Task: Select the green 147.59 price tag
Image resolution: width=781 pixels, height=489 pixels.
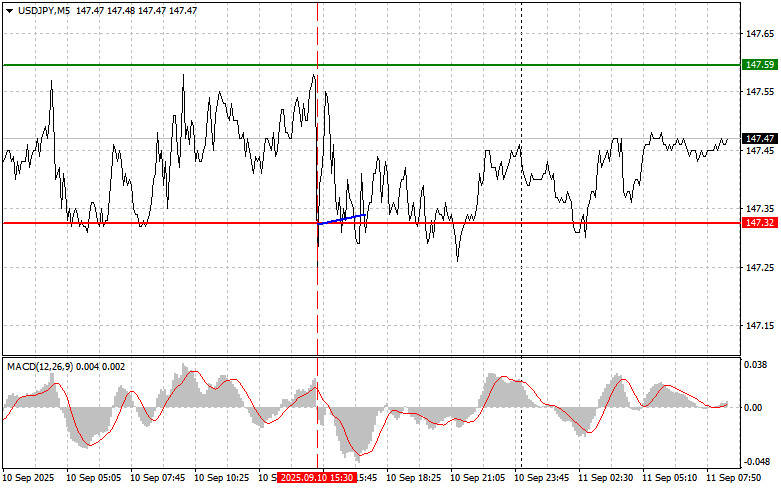Action: 760,64
